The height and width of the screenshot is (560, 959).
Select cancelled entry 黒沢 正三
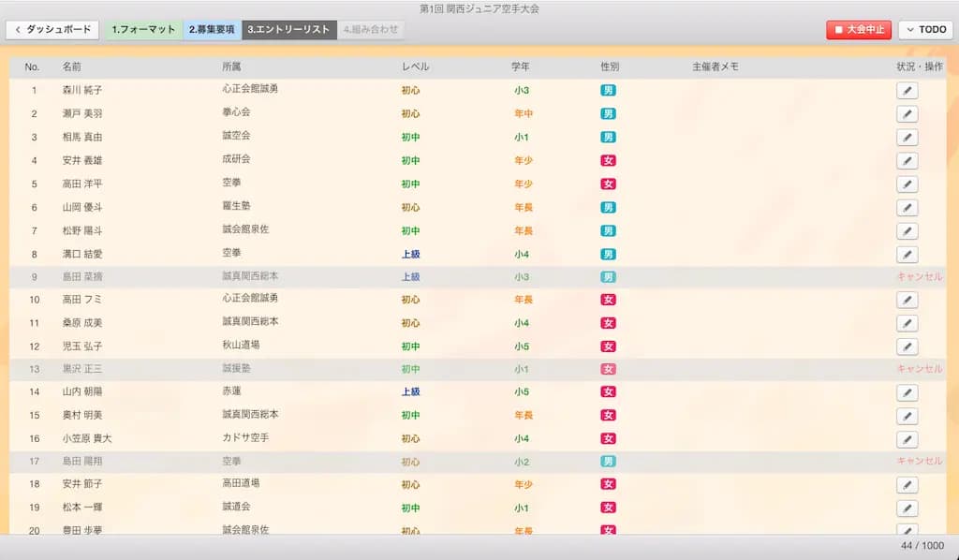pyautogui.click(x=82, y=369)
